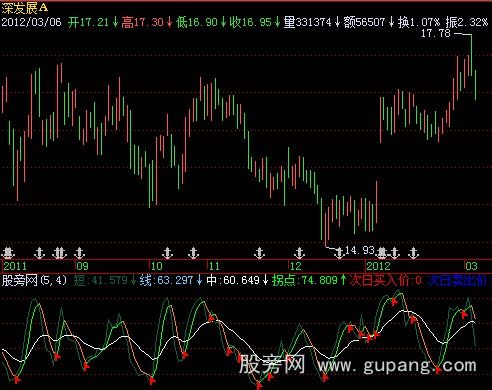
Task: Select the 11 month label on the time axis
Action: 214,266
